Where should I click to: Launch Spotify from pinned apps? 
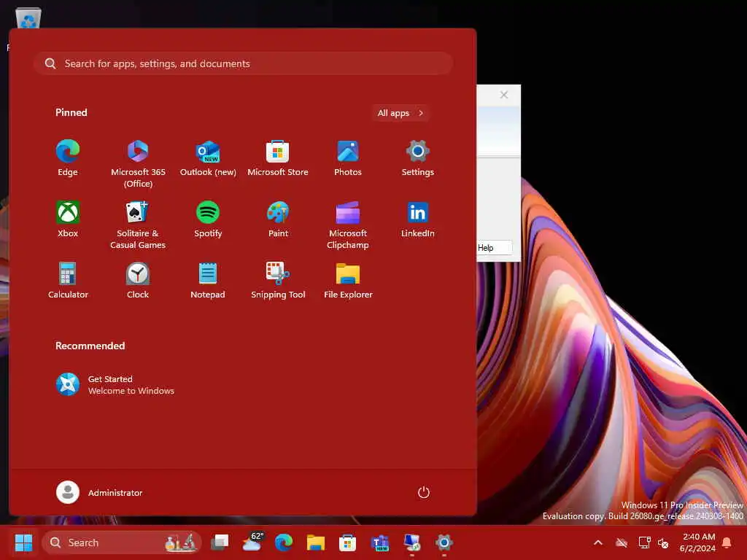click(208, 219)
